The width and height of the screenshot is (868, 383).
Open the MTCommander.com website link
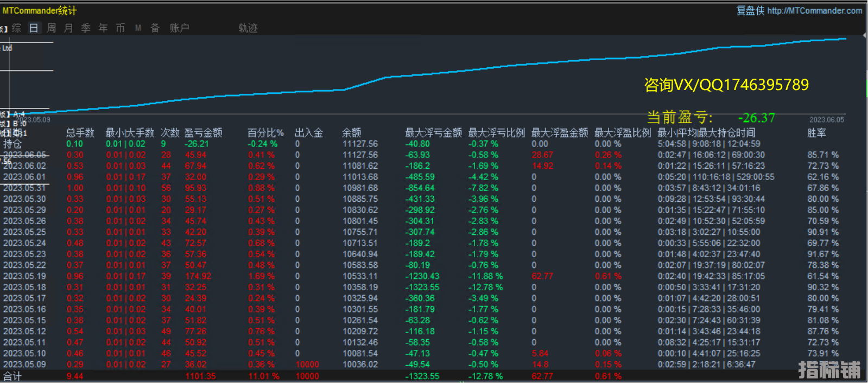(814, 11)
